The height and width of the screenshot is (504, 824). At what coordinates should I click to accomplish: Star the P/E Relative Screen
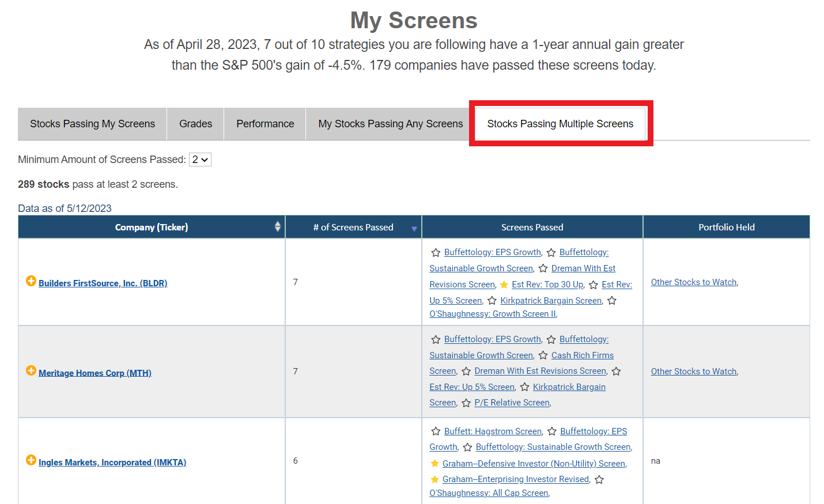[x=466, y=403]
